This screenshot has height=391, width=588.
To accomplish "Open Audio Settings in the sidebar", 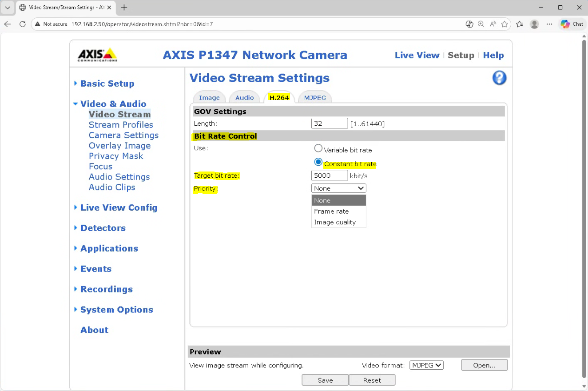I will (119, 177).
